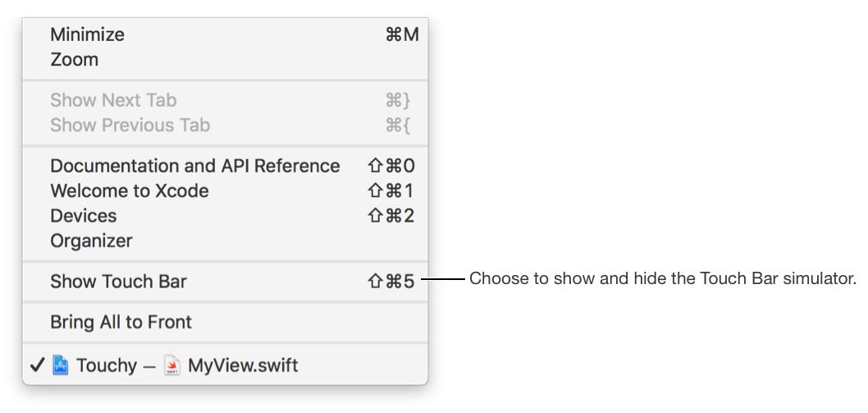This screenshot has width=868, height=413.
Task: Click the ⇧⌘0 shortcut for Documentation
Action: pyautogui.click(x=392, y=166)
